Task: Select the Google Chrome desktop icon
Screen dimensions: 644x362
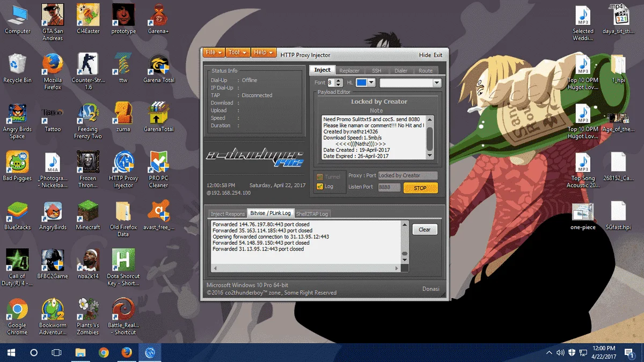Action: [x=18, y=317]
